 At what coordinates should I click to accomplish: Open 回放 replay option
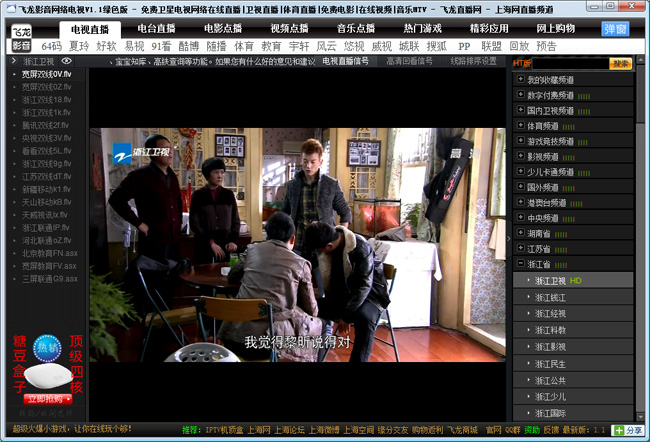pos(519,46)
